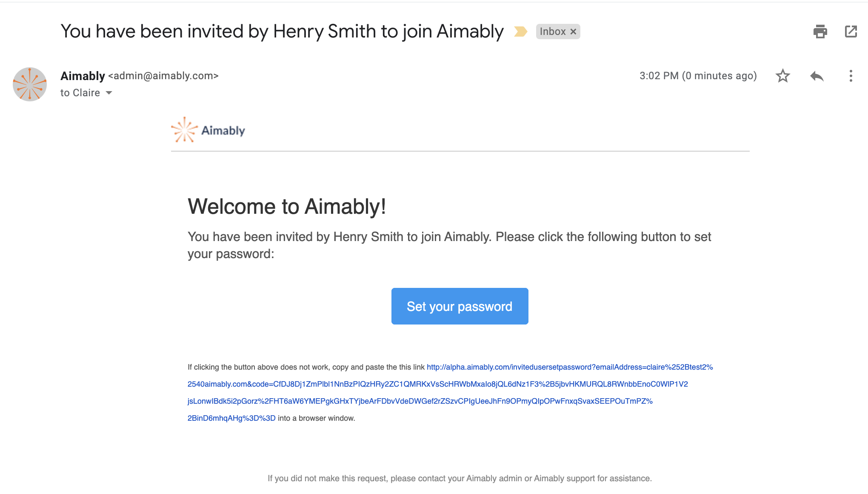The height and width of the screenshot is (494, 868).
Task: Open the alpha.aimably.com invite link
Action: point(570,367)
